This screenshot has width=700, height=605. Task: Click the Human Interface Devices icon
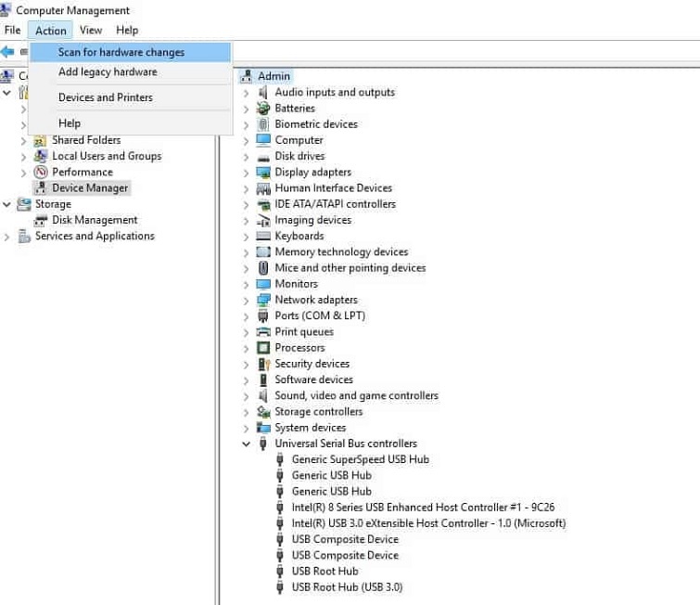tap(263, 188)
